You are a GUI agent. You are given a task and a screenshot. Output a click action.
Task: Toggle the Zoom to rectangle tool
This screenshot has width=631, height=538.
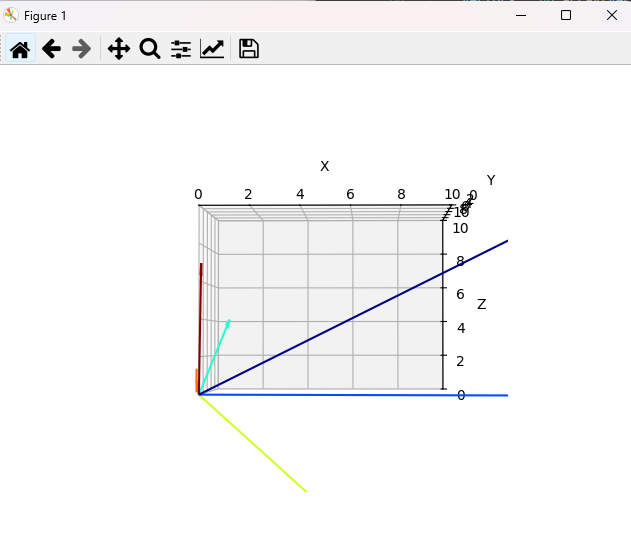[150, 48]
